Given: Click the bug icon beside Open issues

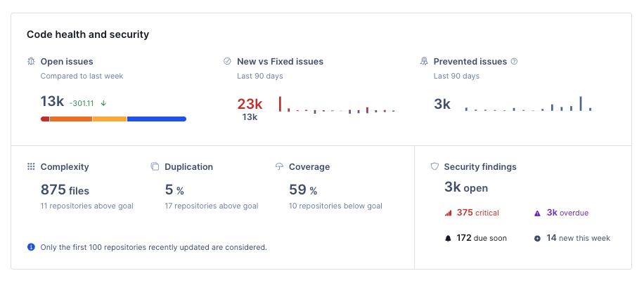Looking at the screenshot, I should tap(31, 62).
